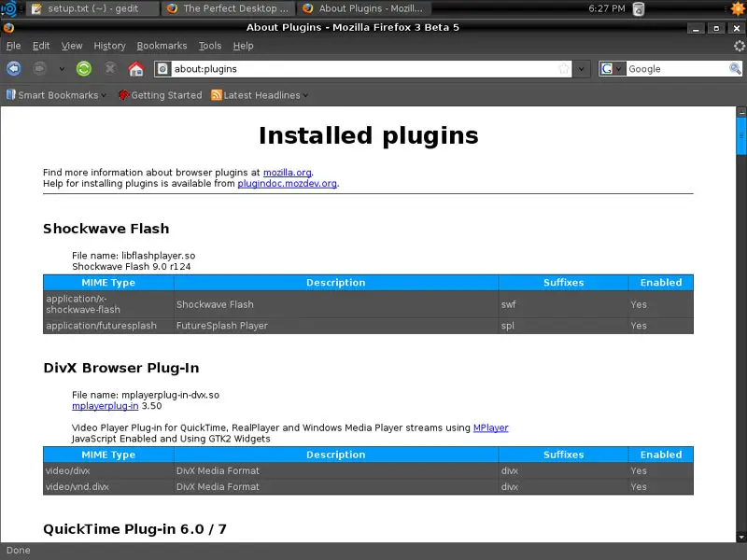Switch to The Perfect Desktop taskbar window
The image size is (747, 560).
pyautogui.click(x=228, y=8)
